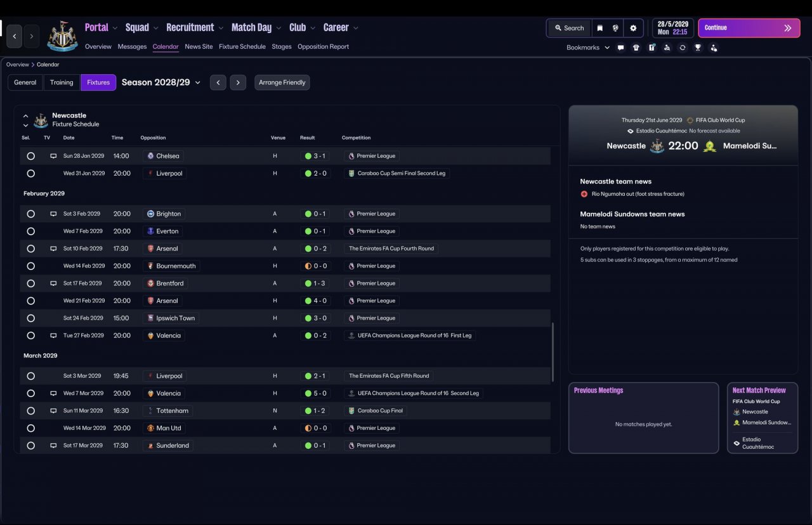The image size is (812, 525).
Task: Open settings gear icon
Action: click(633, 28)
